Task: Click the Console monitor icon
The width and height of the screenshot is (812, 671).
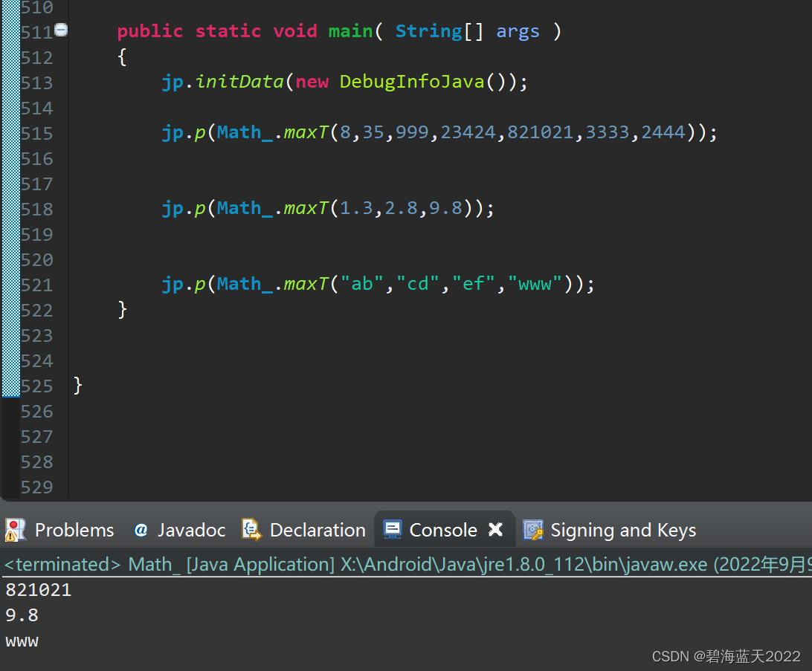Action: pyautogui.click(x=393, y=529)
